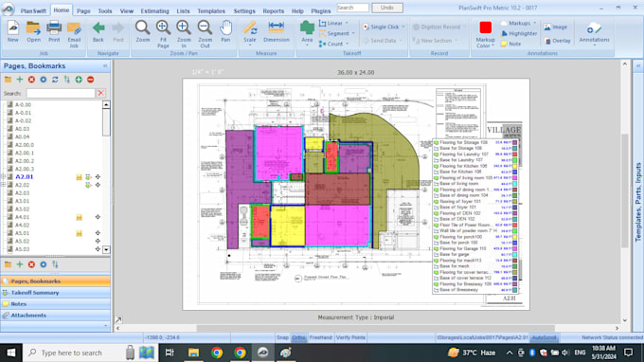Toggle Verify Points in status bar

coord(350,337)
